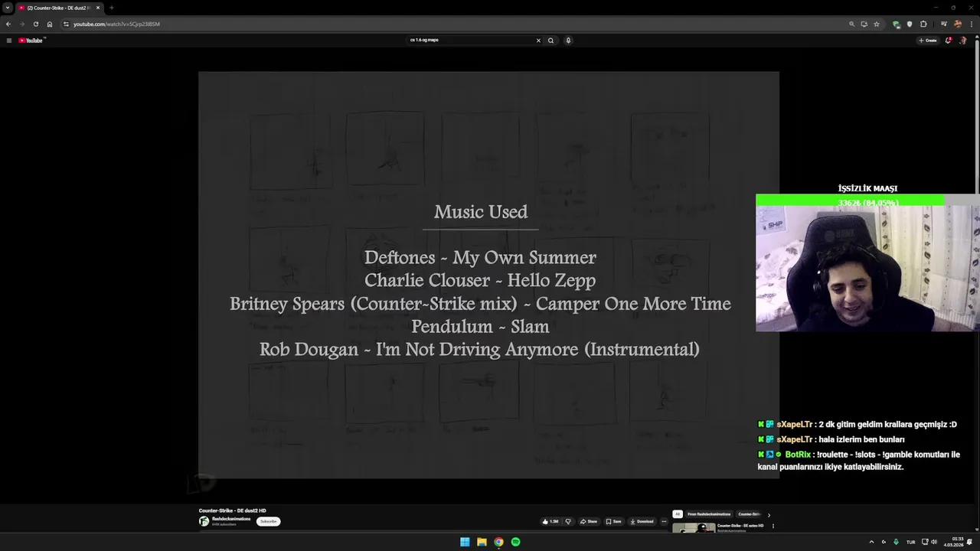Open Spotify from the taskbar
Image resolution: width=980 pixels, height=551 pixels.
point(515,542)
